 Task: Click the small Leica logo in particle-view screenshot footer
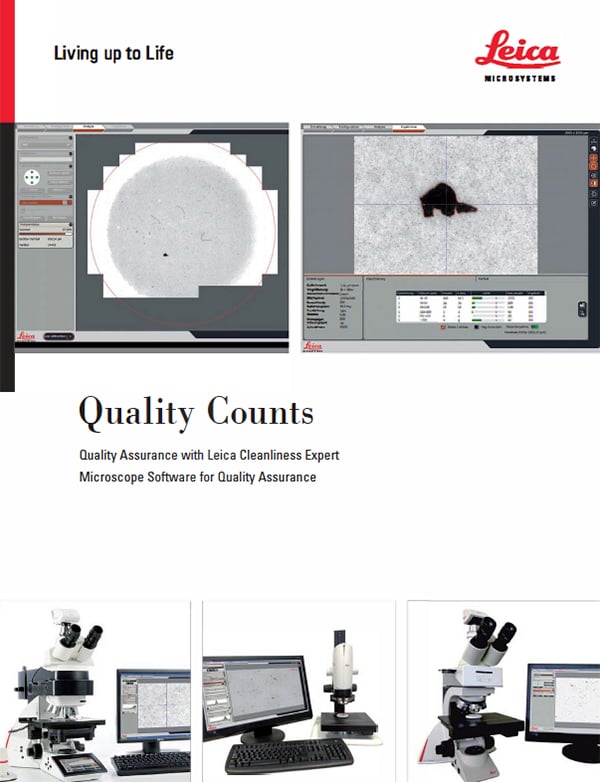313,346
